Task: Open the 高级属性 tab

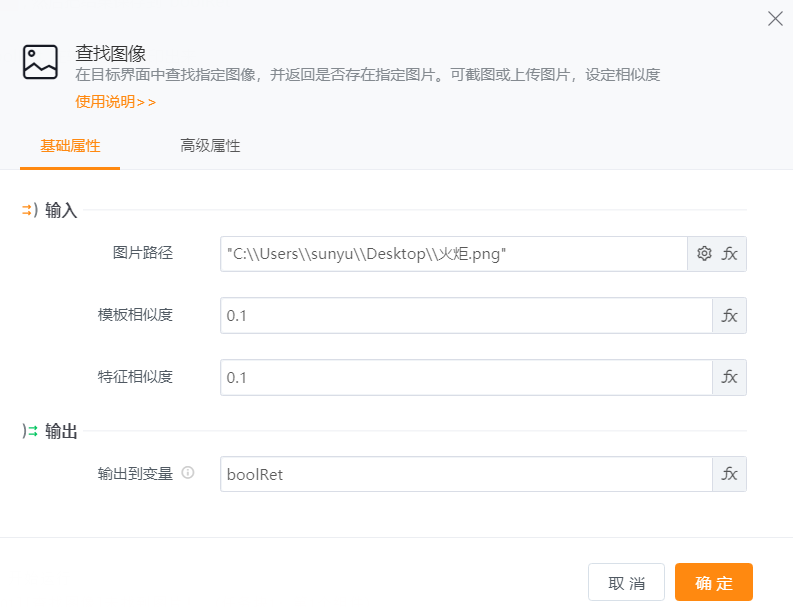Action: [210, 146]
